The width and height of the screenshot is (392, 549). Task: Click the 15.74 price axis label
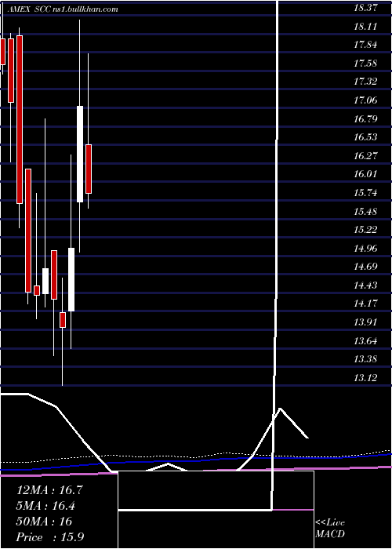pyautogui.click(x=365, y=193)
